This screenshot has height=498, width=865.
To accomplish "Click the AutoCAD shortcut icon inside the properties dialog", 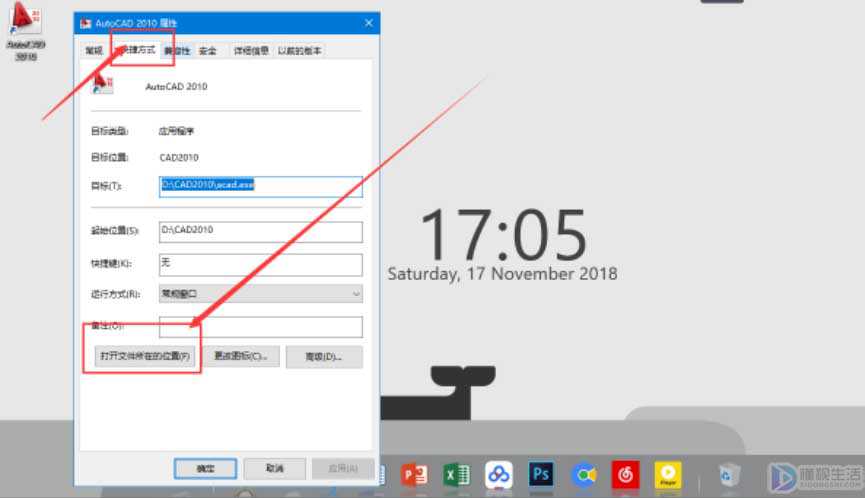I will pos(103,84).
